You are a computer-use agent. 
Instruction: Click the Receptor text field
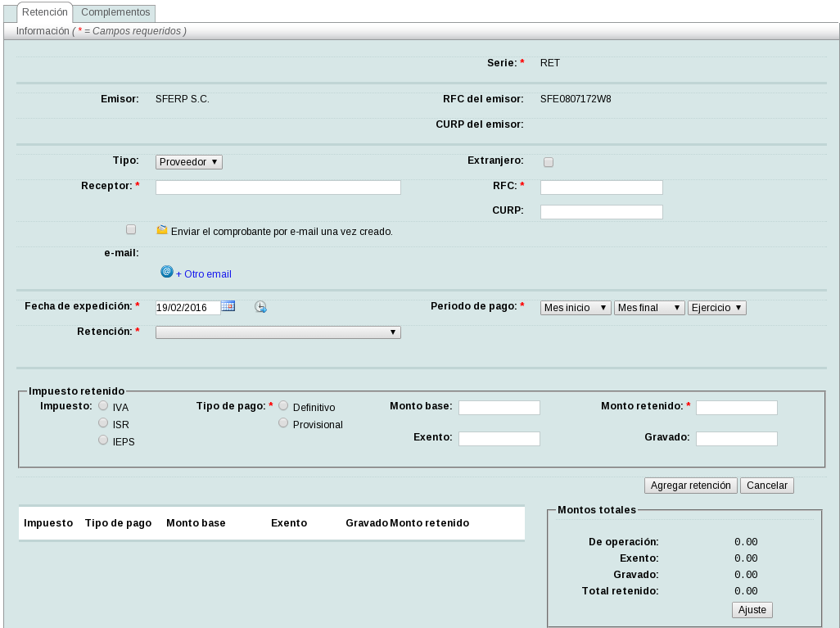coord(278,187)
